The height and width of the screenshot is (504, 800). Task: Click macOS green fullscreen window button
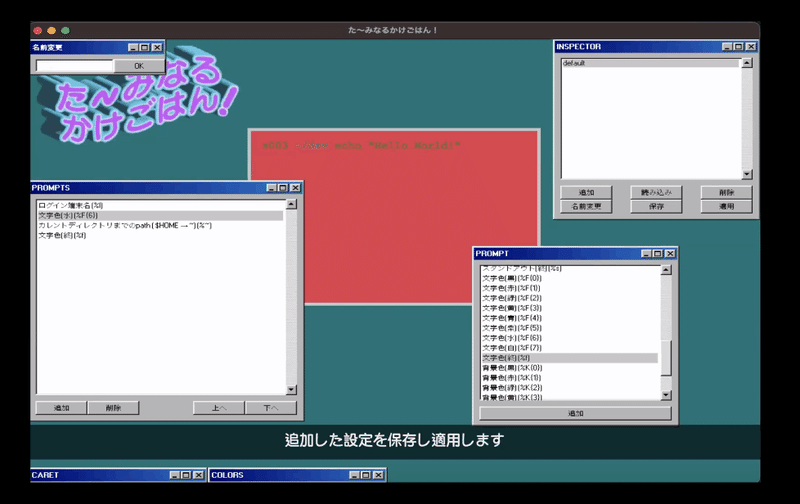(x=65, y=31)
